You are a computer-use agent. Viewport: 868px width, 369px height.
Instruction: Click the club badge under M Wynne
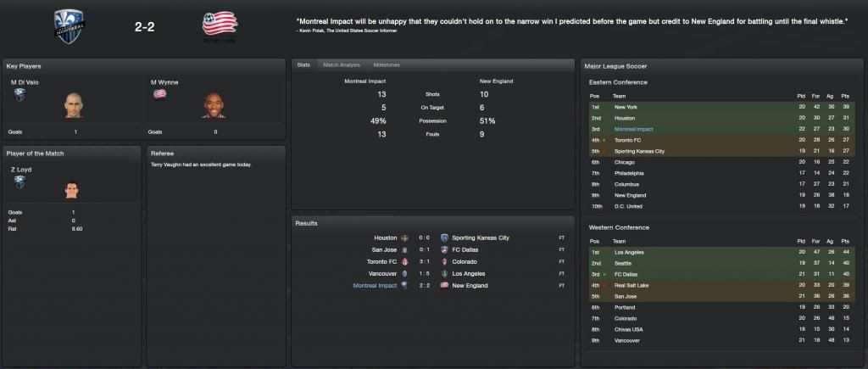[159, 94]
